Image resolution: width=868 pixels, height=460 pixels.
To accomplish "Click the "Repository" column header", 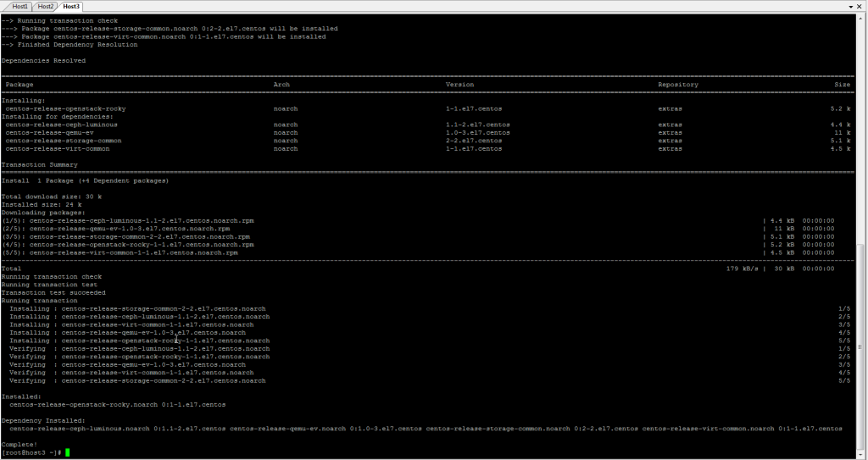I will [678, 85].
